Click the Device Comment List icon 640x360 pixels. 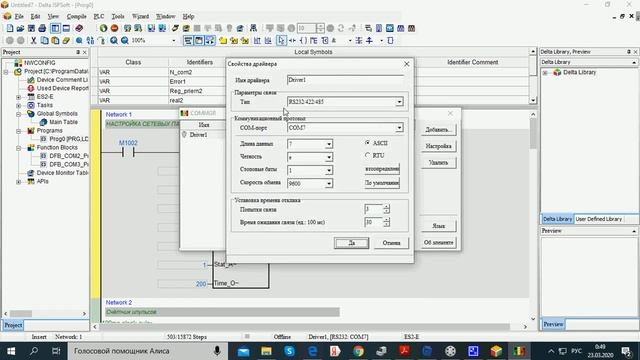pyautogui.click(x=31, y=80)
